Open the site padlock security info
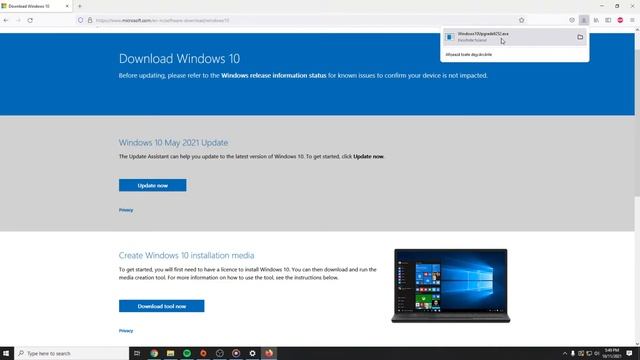Screen dimensions: 640x360 click(90, 20)
